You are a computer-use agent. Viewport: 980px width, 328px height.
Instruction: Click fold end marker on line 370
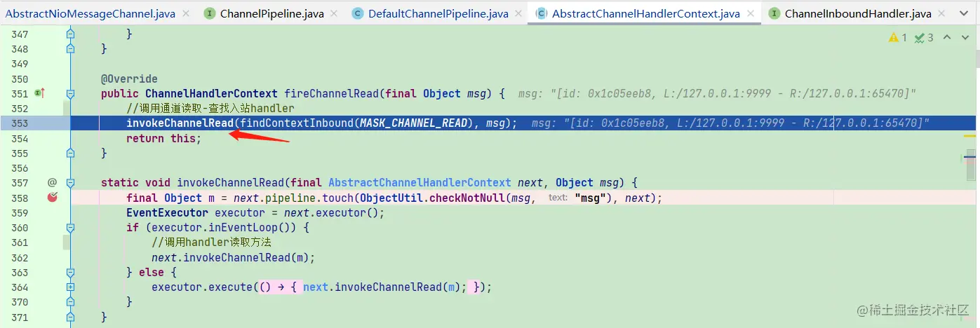coord(70,301)
